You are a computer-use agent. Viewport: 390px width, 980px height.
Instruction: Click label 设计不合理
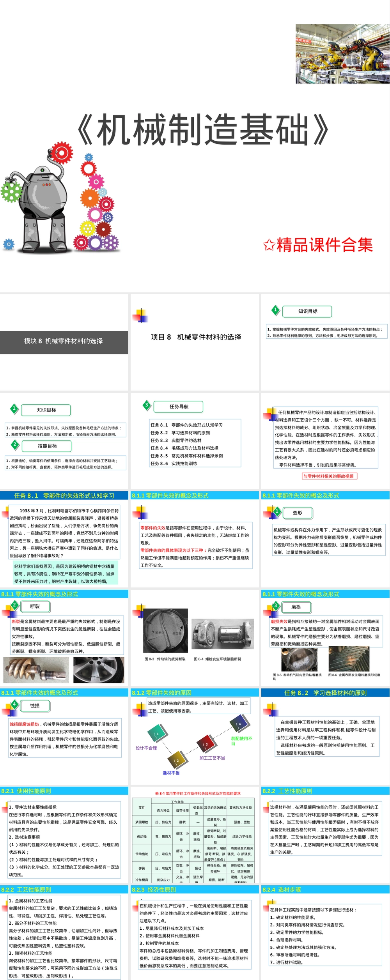point(146,748)
